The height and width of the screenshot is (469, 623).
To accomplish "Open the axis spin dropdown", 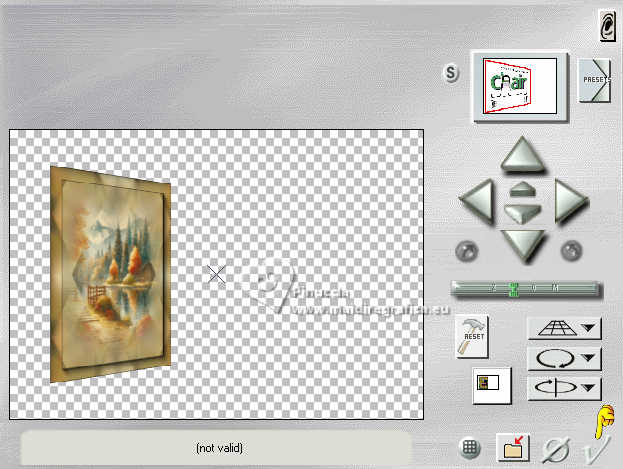I will tap(565, 388).
